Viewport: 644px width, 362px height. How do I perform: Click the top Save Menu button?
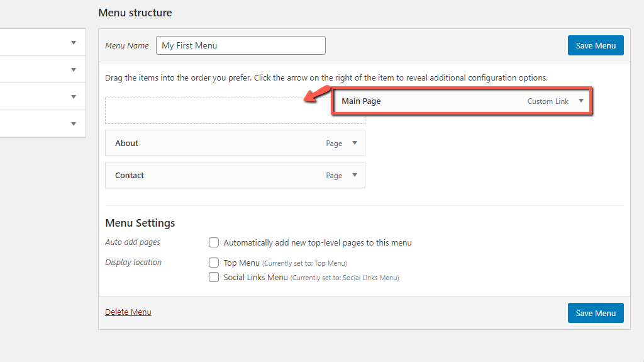pos(596,45)
